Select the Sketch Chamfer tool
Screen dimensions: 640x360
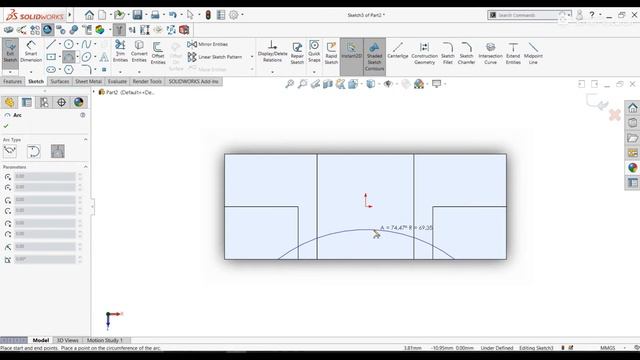point(466,53)
